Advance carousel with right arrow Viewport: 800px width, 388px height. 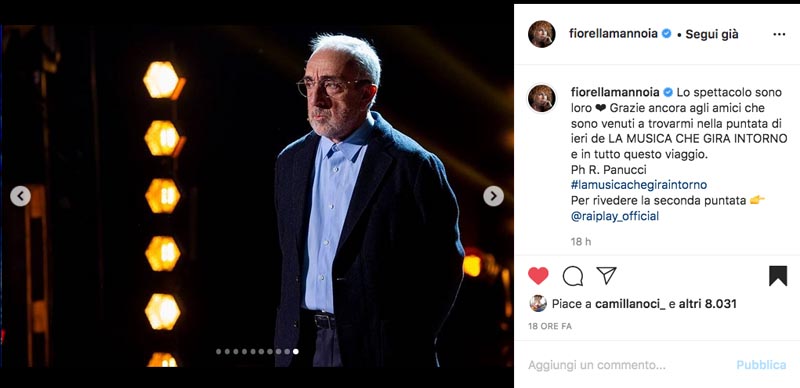(x=493, y=196)
